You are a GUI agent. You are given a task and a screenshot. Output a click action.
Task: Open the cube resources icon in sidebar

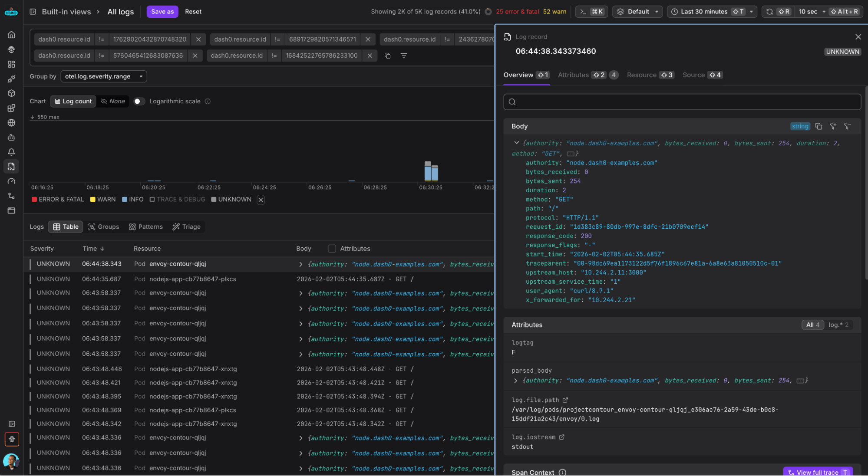pyautogui.click(x=12, y=93)
